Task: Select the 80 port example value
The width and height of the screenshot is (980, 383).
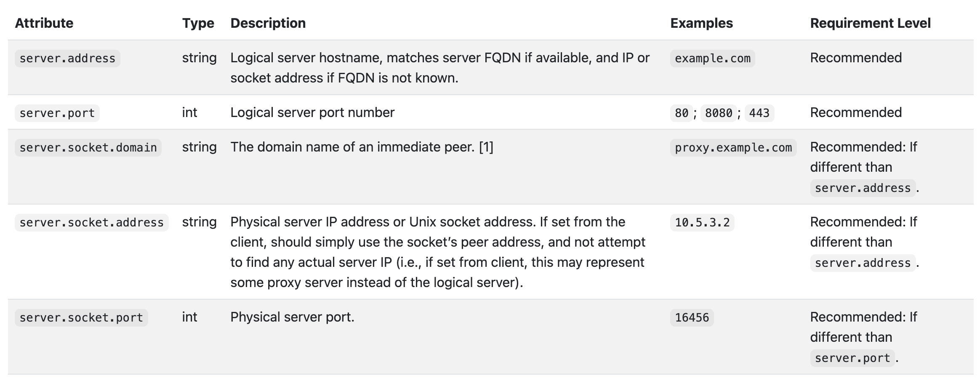Action: (682, 113)
